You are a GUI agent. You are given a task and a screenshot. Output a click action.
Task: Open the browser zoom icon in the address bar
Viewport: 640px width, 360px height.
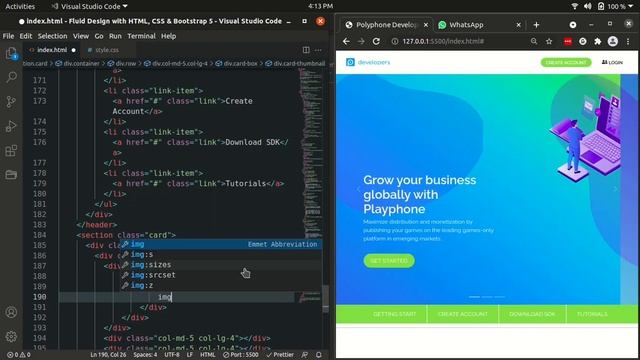[534, 41]
